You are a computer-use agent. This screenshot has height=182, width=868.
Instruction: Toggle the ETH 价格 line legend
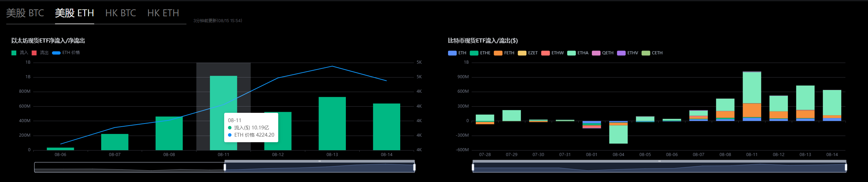pyautogui.click(x=56, y=53)
